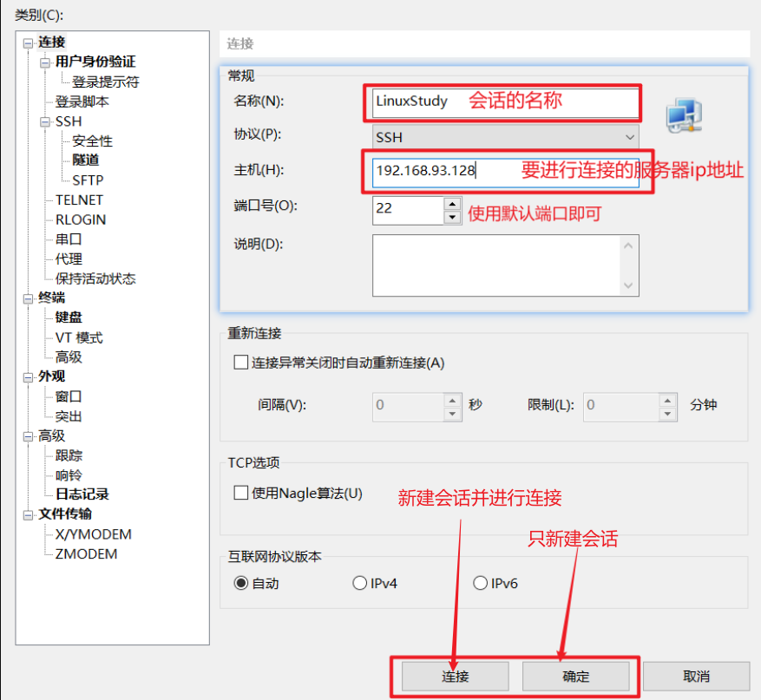
Task: Select VT 模式 in the tree
Action: click(x=79, y=337)
